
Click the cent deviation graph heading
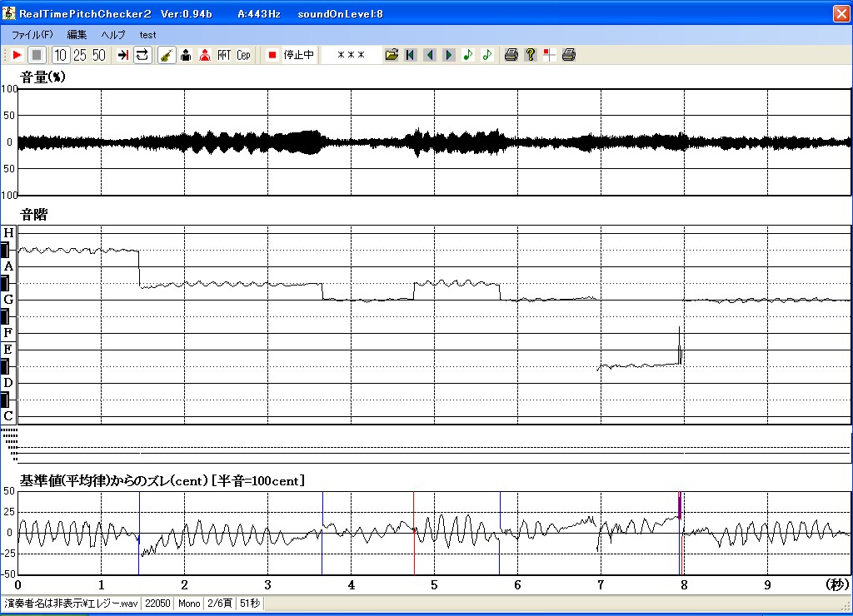pos(162,480)
